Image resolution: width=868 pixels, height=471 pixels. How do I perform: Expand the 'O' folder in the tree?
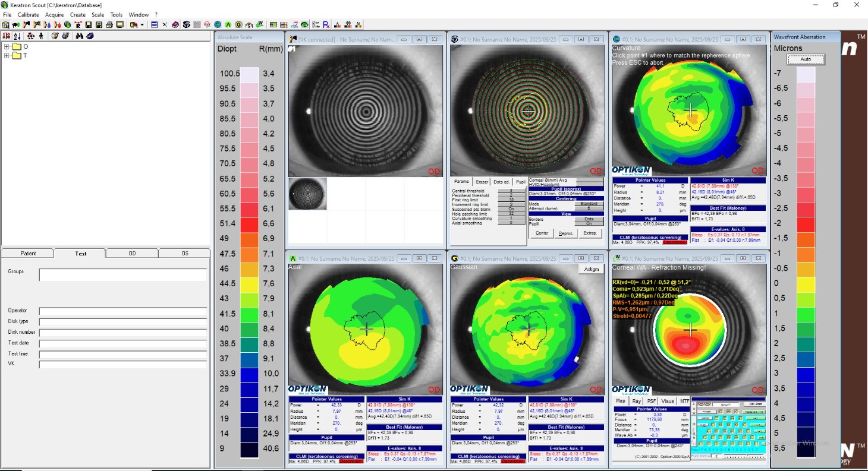point(7,46)
